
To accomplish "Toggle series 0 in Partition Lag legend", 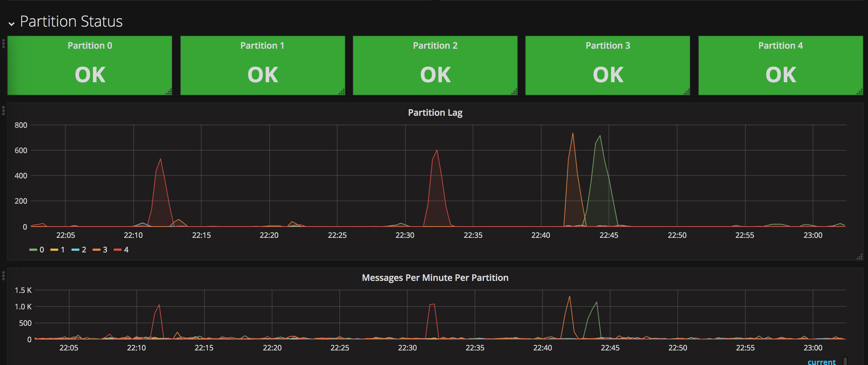I will [41, 250].
